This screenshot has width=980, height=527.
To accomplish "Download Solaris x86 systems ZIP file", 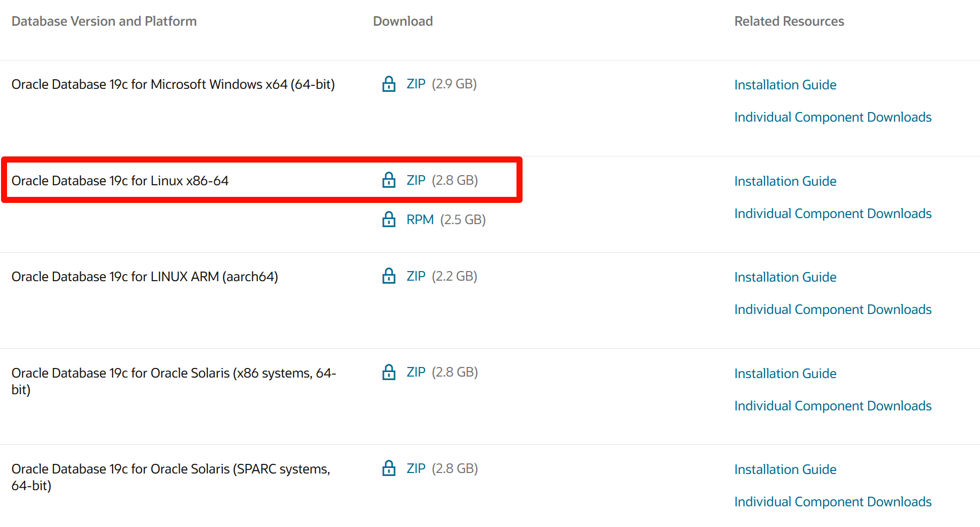I will (x=416, y=372).
